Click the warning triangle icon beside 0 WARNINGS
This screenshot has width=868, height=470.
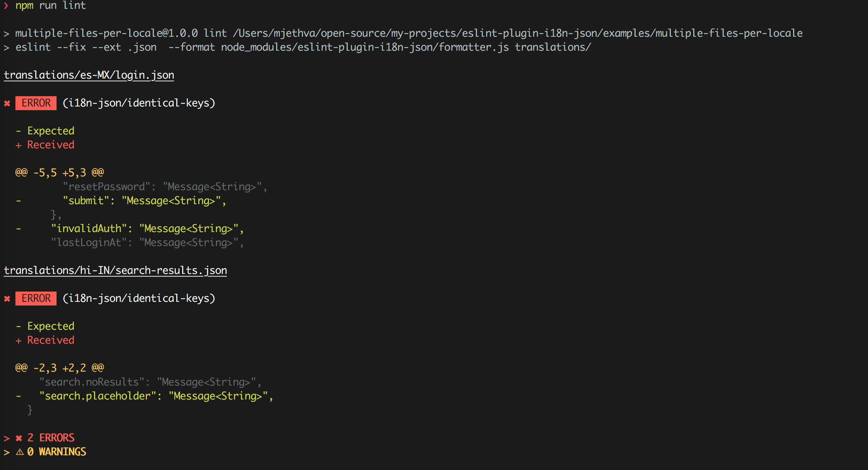20,452
